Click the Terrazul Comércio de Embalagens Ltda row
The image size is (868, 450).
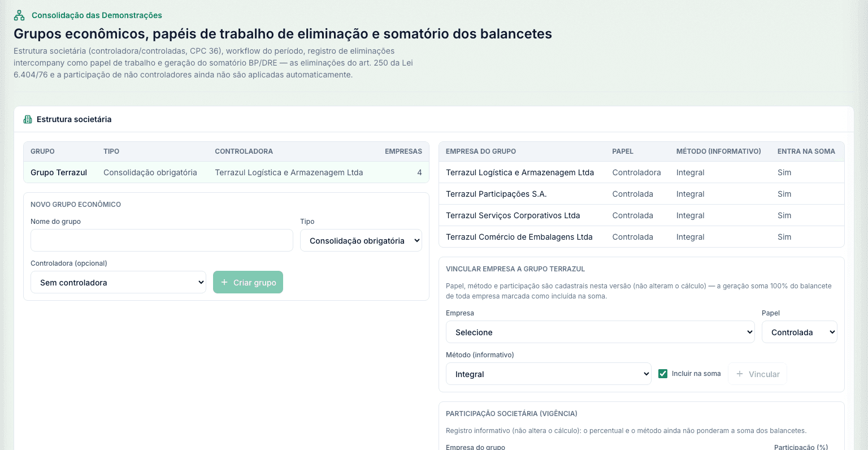(641, 237)
